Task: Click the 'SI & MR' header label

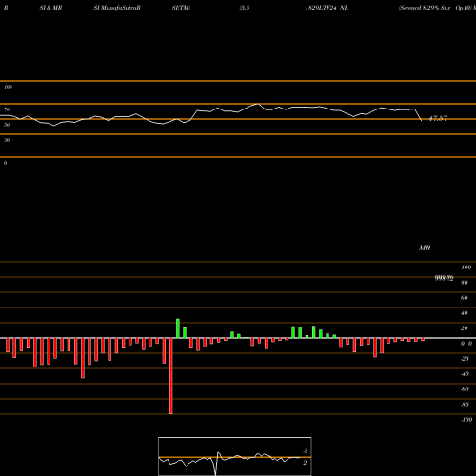Action: 50,8
